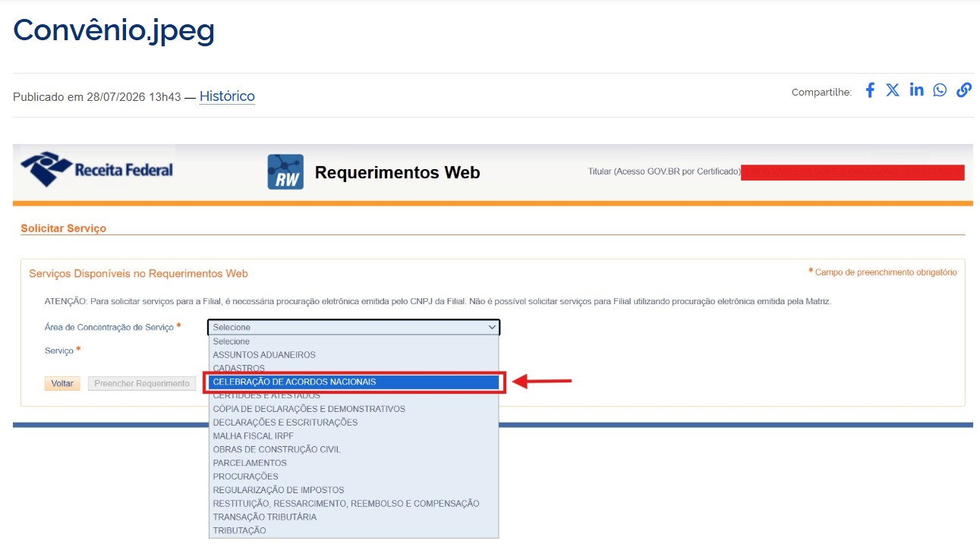Select RESTITUIÇÃO, RESSARCIMENTO, REEMBOLSO E COMPENSAÇÃO option

coord(354,504)
